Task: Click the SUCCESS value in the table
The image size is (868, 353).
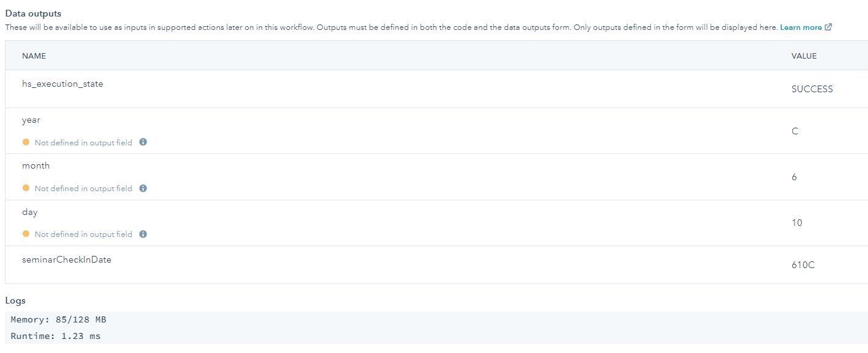Action: [x=812, y=89]
